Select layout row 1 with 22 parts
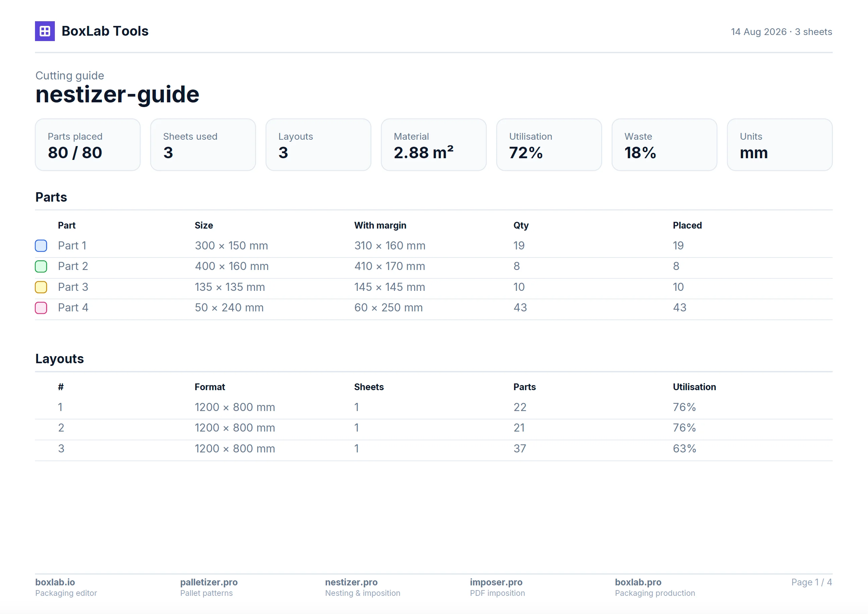Viewport: 868px width, 614px height. pyautogui.click(x=434, y=407)
